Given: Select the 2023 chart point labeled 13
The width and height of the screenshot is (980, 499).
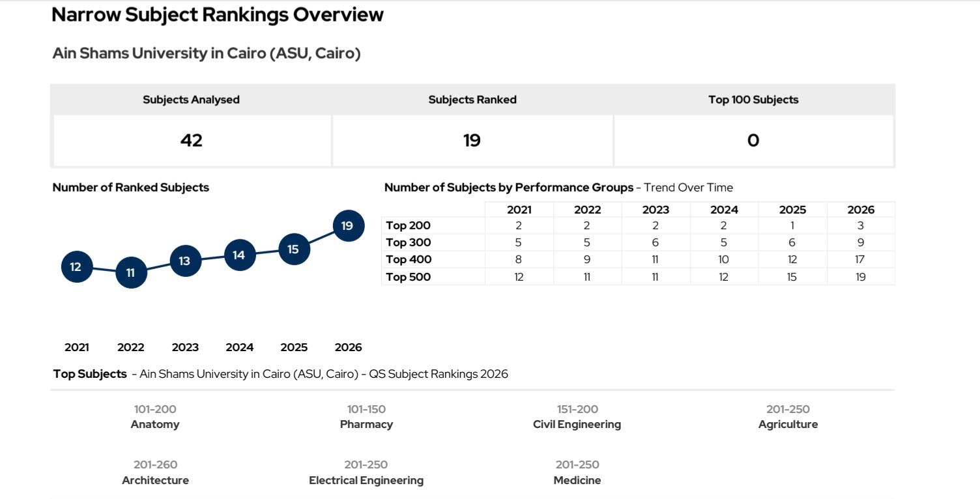Looking at the screenshot, I should coord(185,261).
